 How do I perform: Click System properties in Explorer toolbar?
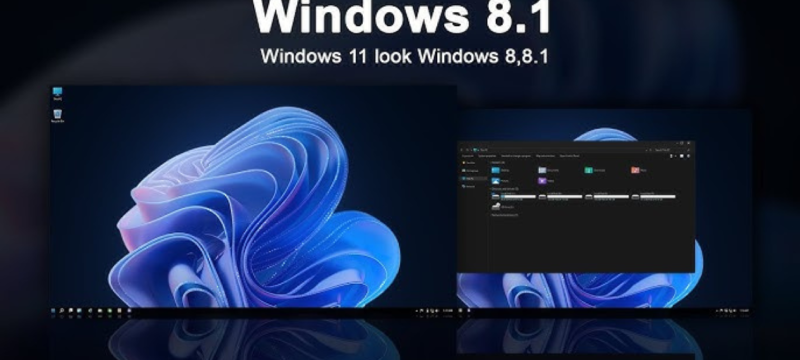(487, 156)
